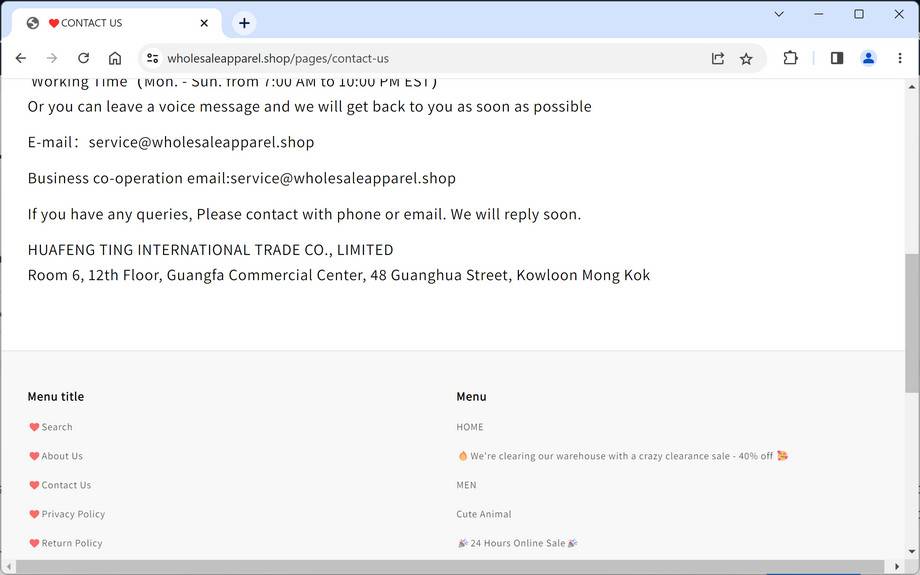Select the CONTACT US browser tab
Screen dimensions: 920x575
pyautogui.click(x=117, y=23)
